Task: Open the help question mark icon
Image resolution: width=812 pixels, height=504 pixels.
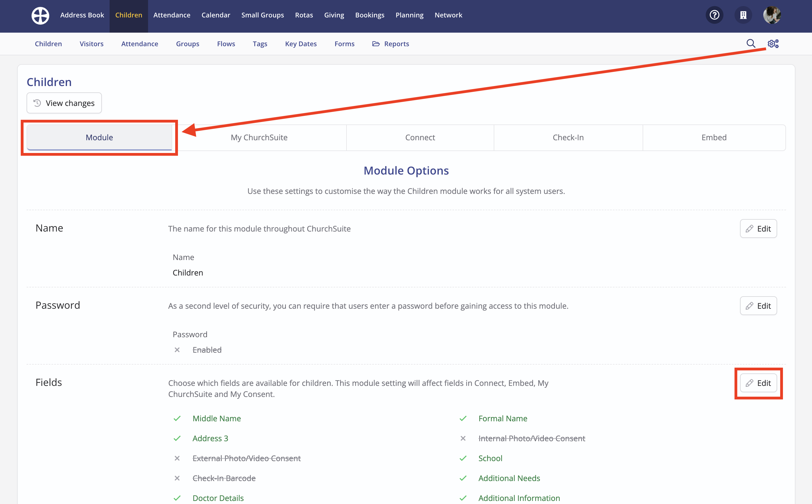Action: (714, 15)
